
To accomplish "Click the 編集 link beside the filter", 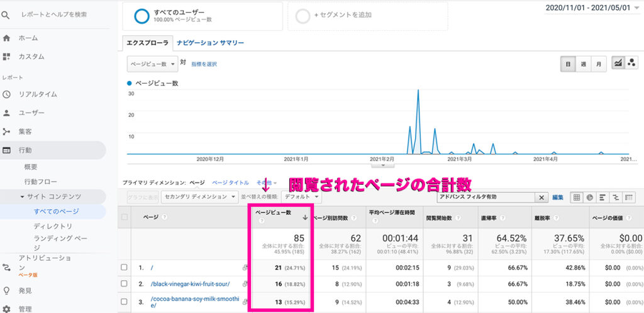I will (x=558, y=197).
